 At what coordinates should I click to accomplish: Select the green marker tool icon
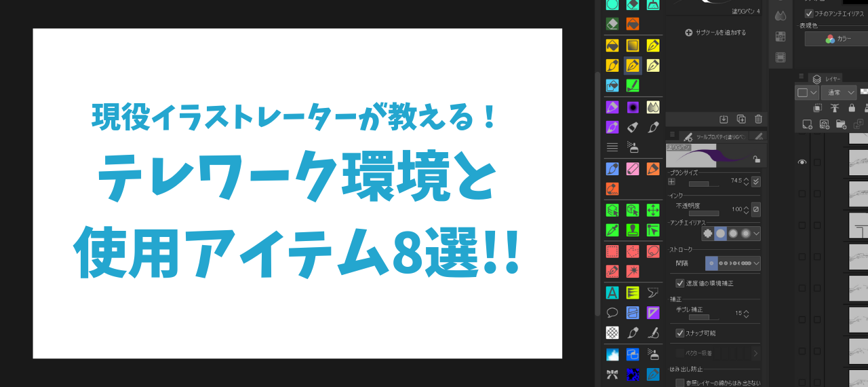633,86
